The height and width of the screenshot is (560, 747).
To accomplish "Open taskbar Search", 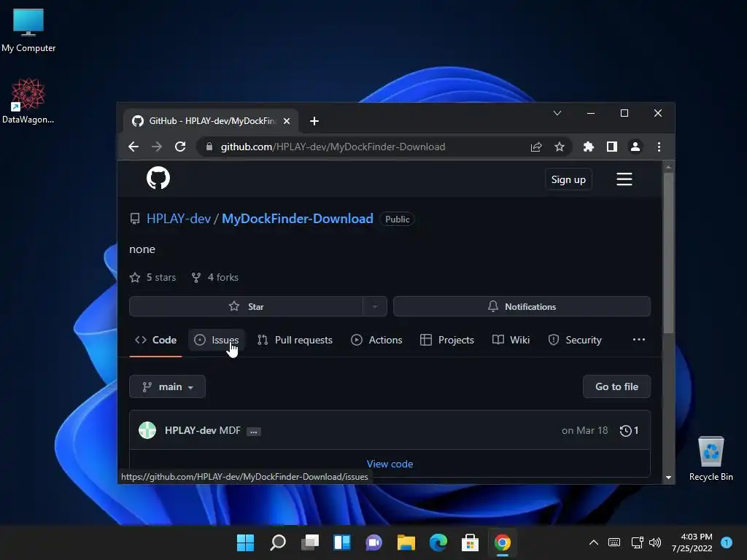I will pos(278,542).
